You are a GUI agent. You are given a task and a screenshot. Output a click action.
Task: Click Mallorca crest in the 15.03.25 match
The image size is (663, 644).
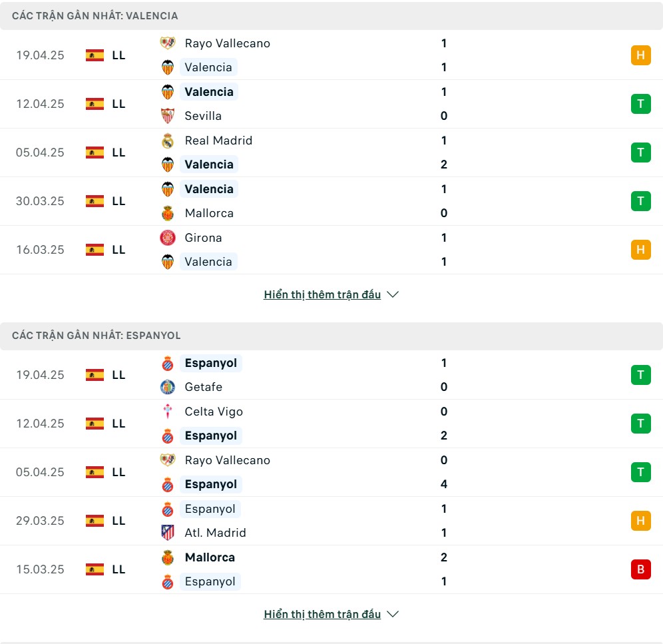point(168,557)
